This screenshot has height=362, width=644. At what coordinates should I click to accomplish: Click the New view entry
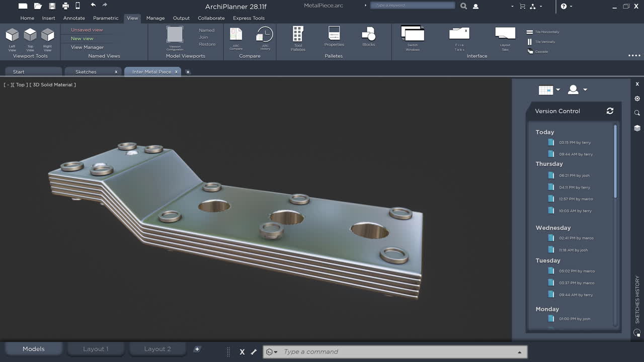[82, 38]
